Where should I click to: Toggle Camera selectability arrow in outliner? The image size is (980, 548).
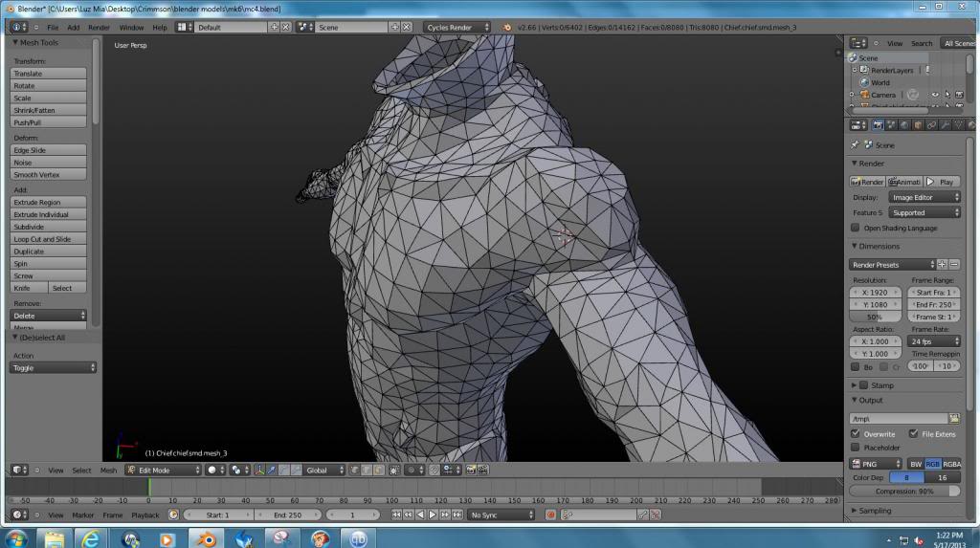(947, 95)
